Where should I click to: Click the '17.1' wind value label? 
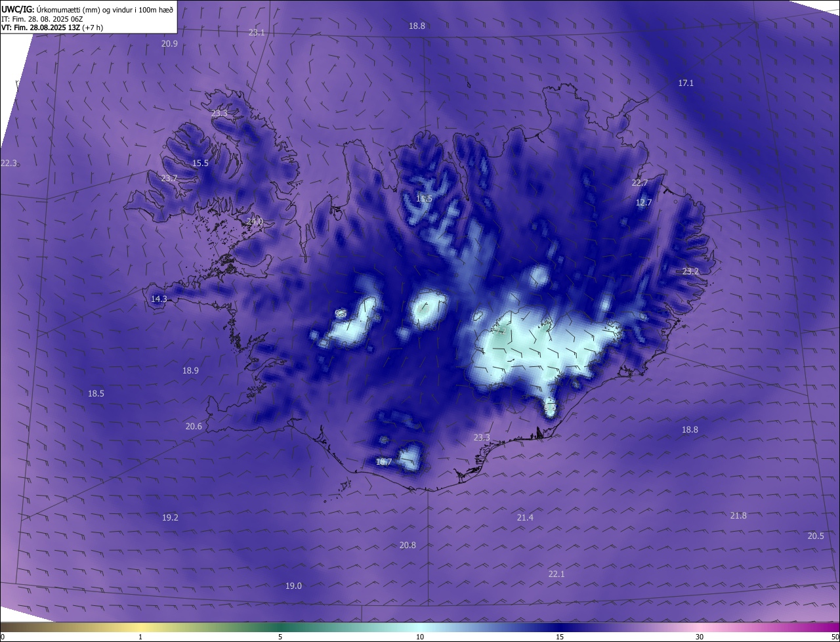(x=686, y=83)
